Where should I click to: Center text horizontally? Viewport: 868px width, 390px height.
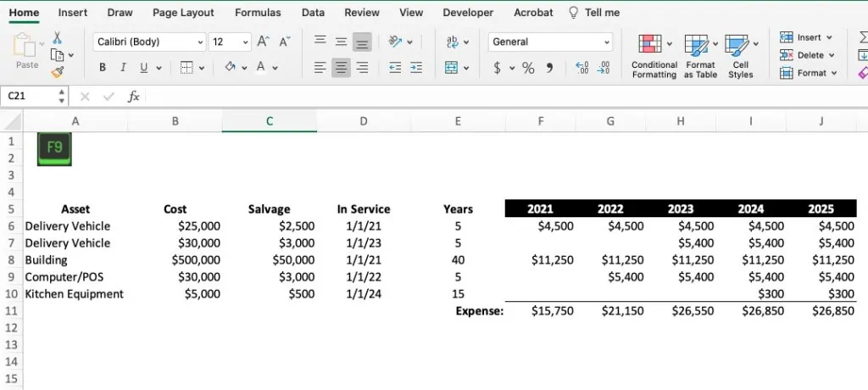pyautogui.click(x=341, y=68)
